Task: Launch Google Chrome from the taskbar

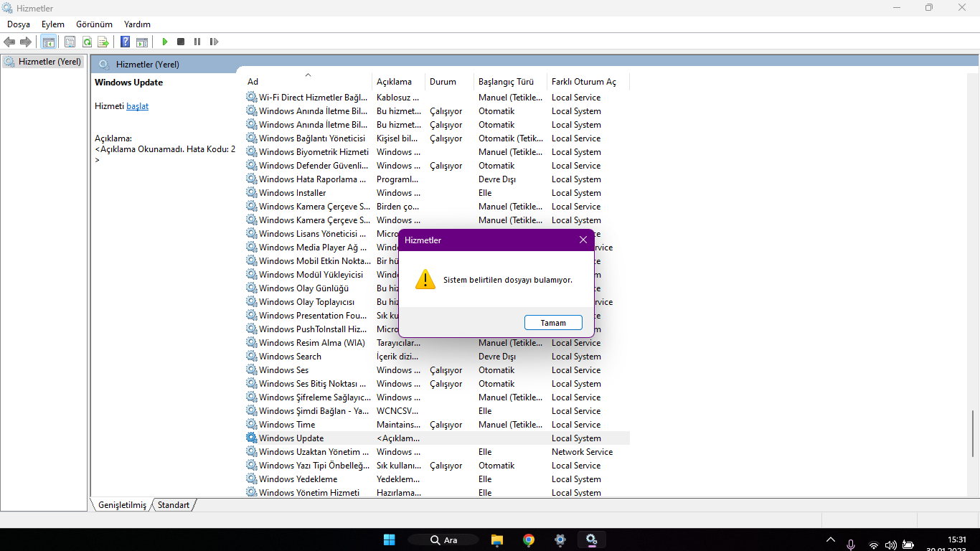Action: click(x=529, y=540)
